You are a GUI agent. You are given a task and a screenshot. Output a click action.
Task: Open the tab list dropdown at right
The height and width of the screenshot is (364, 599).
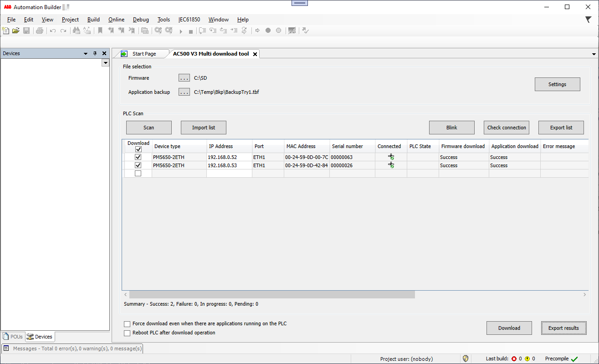(594, 54)
